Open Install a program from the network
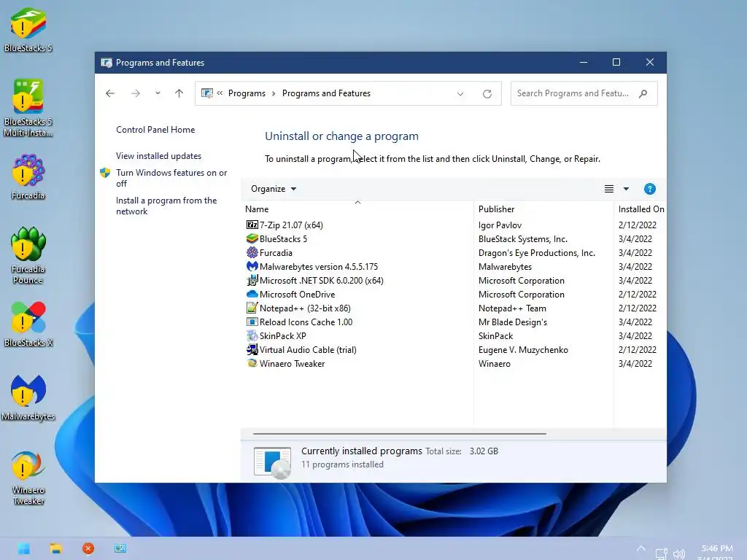Screen dimensions: 747x560 click(x=166, y=206)
